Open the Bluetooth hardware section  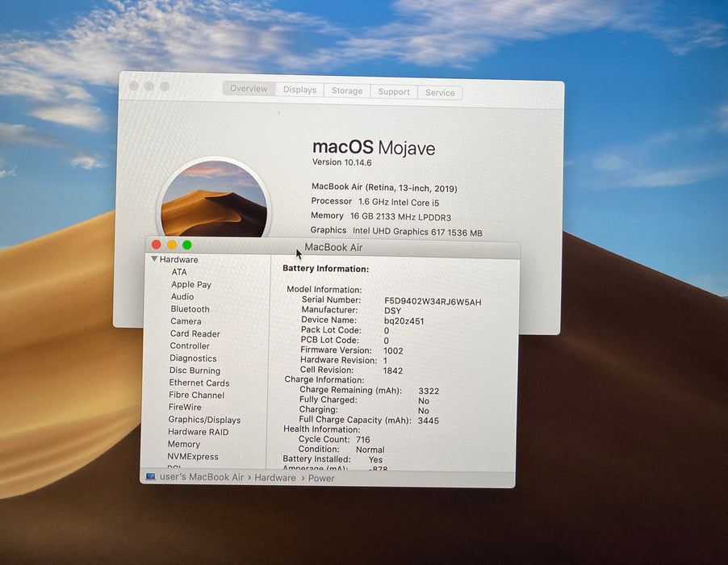[x=190, y=308]
